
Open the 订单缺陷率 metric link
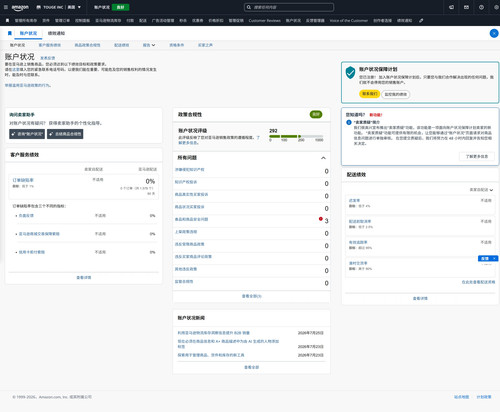(23, 180)
